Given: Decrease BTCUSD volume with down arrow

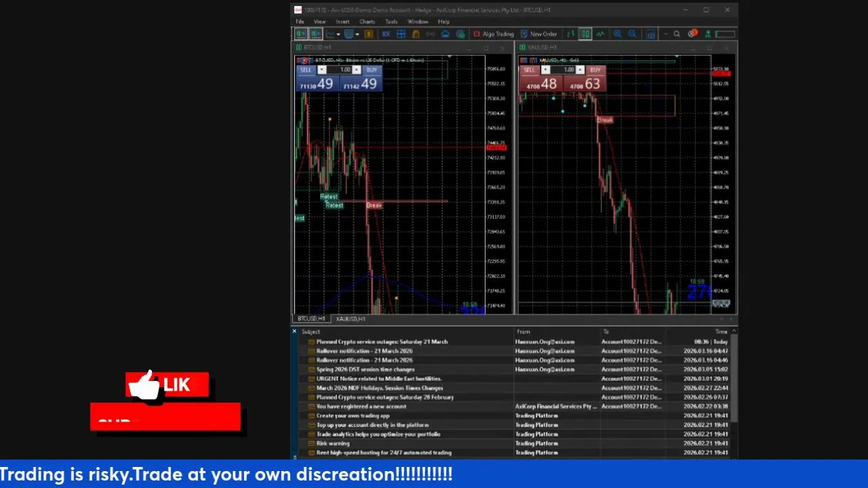Looking at the screenshot, I should tap(322, 70).
